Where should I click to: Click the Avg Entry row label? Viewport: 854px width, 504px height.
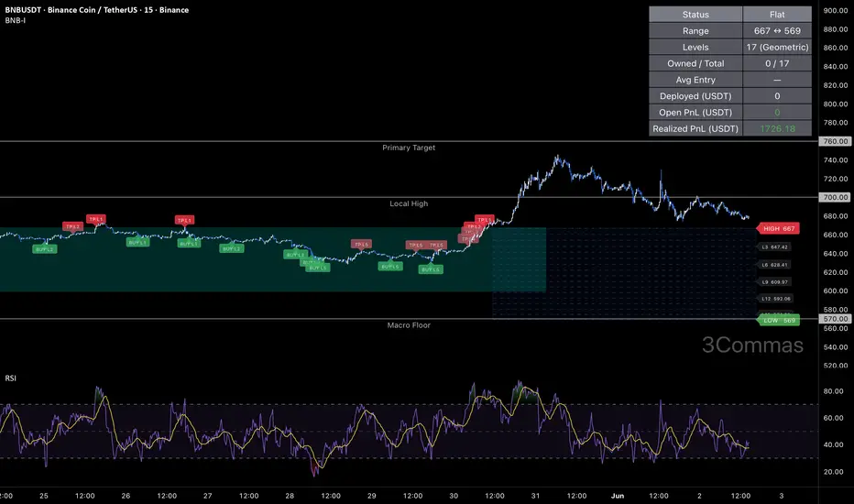tap(695, 80)
